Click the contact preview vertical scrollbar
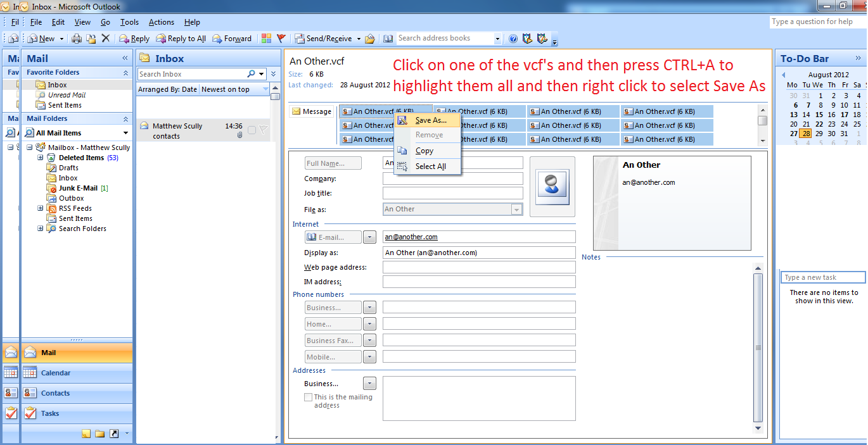Image resolution: width=868 pixels, height=445 pixels. coord(758,348)
